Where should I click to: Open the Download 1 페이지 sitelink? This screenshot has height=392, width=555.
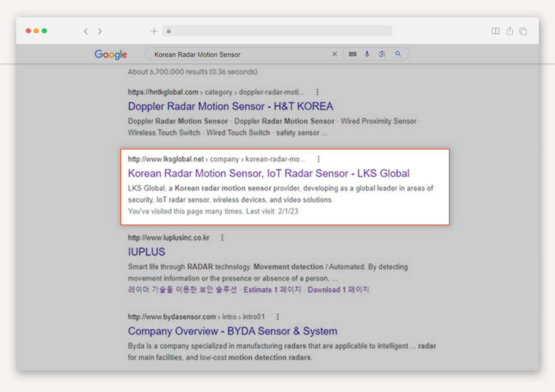click(338, 290)
